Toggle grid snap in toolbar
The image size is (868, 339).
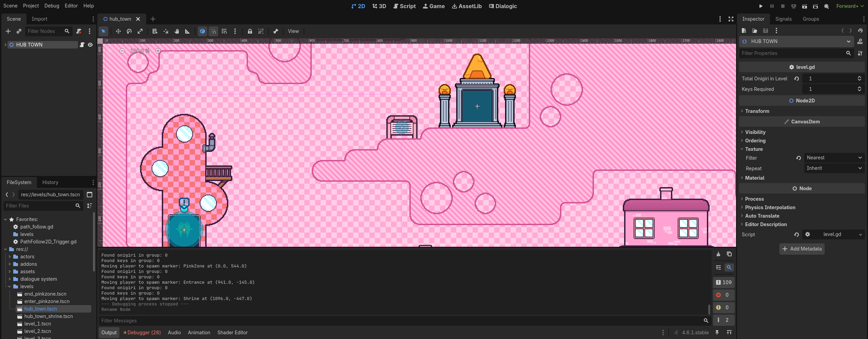pos(224,31)
